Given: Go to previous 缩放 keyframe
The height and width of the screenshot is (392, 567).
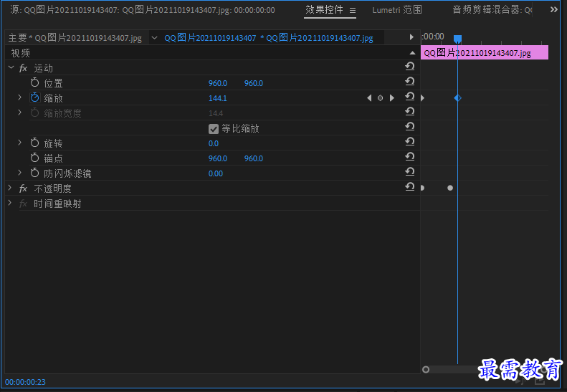Looking at the screenshot, I should coord(369,98).
